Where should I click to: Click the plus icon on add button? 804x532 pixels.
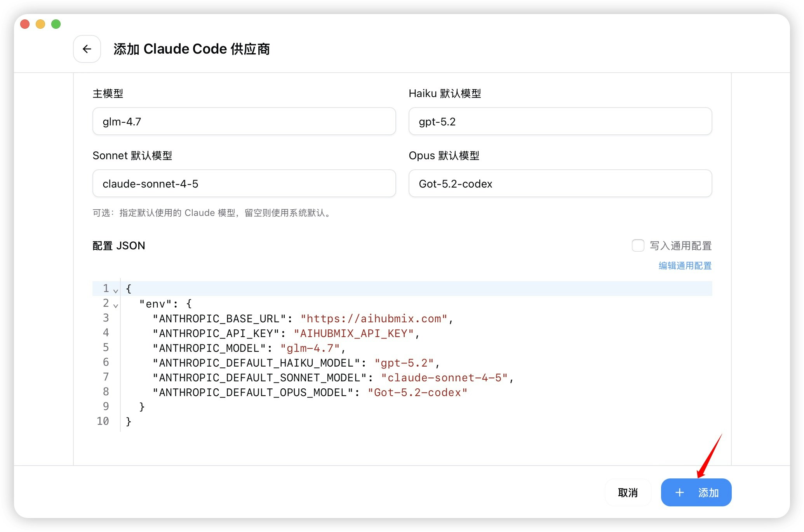[x=679, y=492]
